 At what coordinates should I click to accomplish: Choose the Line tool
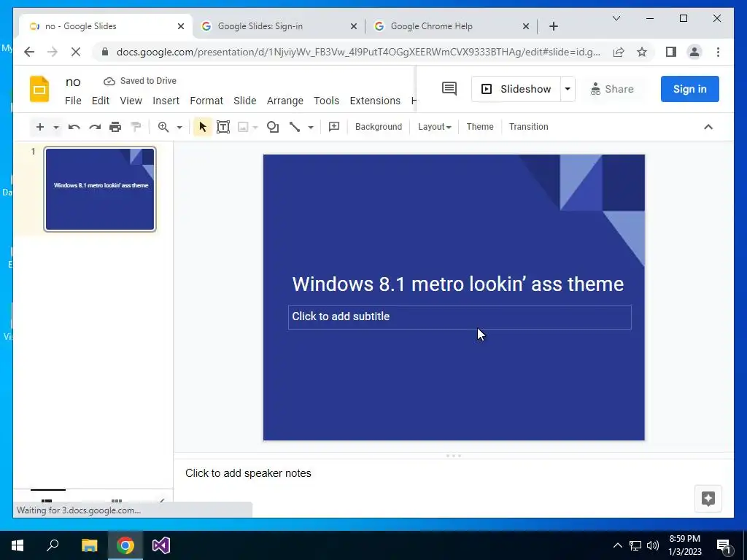[295, 127]
